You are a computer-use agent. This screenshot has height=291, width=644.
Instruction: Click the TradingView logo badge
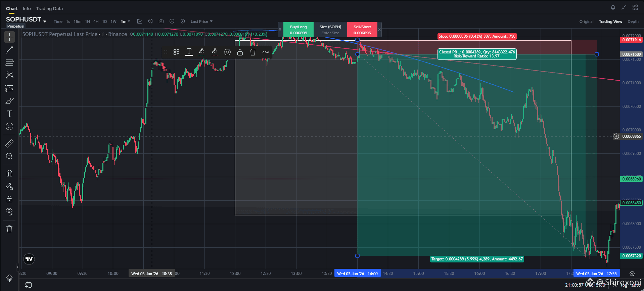(29, 259)
